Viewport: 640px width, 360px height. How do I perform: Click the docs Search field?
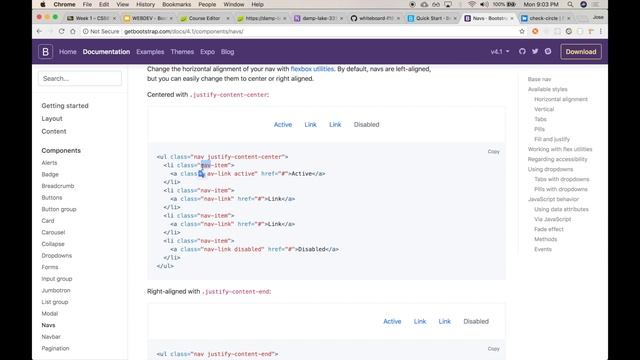pyautogui.click(x=80, y=78)
